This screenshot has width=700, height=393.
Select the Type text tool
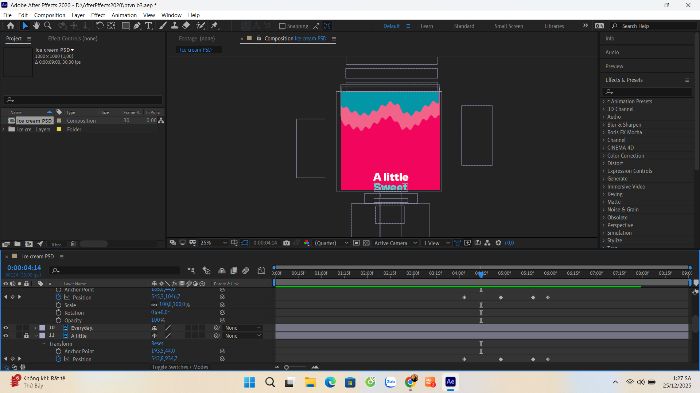(x=149, y=26)
